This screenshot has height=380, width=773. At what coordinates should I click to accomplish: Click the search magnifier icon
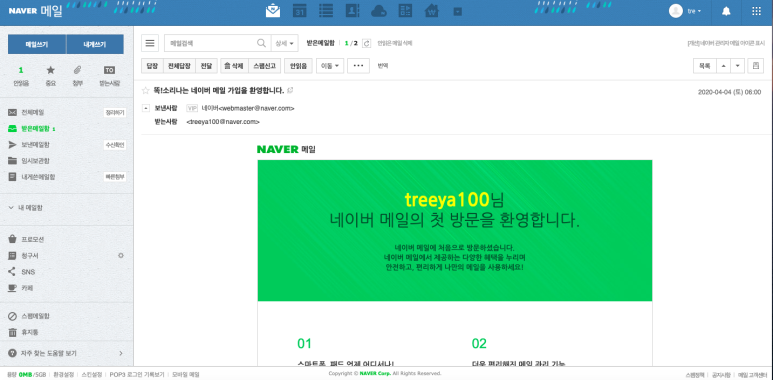tap(262, 43)
